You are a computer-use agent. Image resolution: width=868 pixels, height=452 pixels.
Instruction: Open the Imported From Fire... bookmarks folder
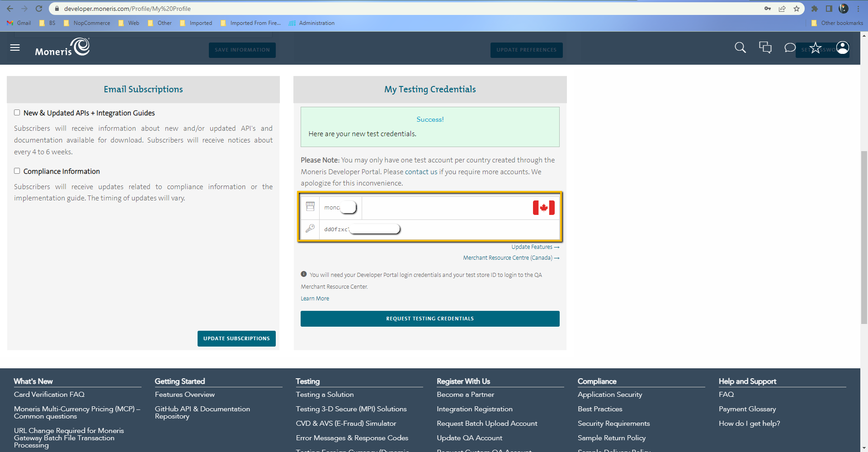pos(250,23)
